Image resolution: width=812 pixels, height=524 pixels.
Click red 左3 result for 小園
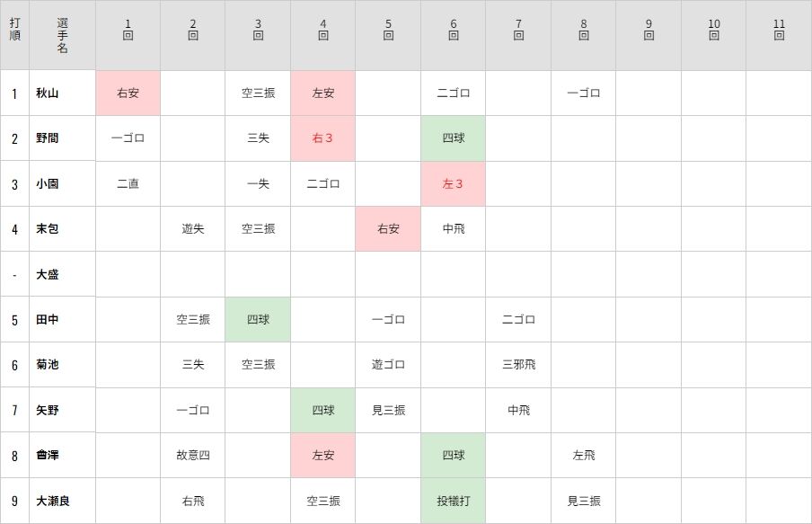453,184
